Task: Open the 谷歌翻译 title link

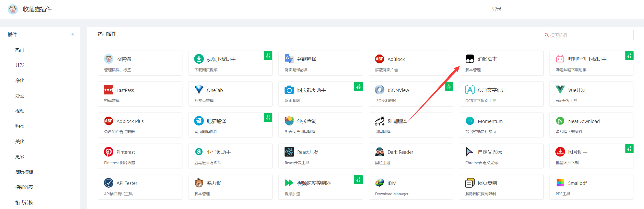Action: click(x=307, y=59)
